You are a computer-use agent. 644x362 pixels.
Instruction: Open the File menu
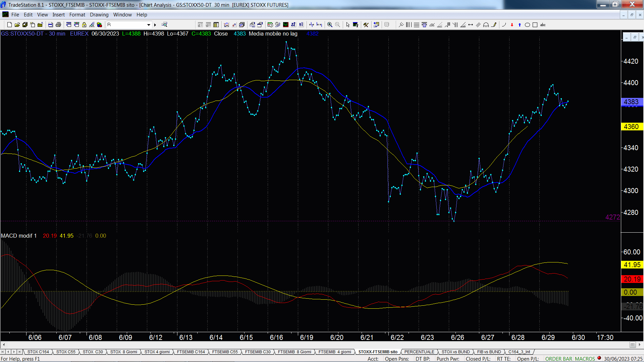pyautogui.click(x=15, y=15)
